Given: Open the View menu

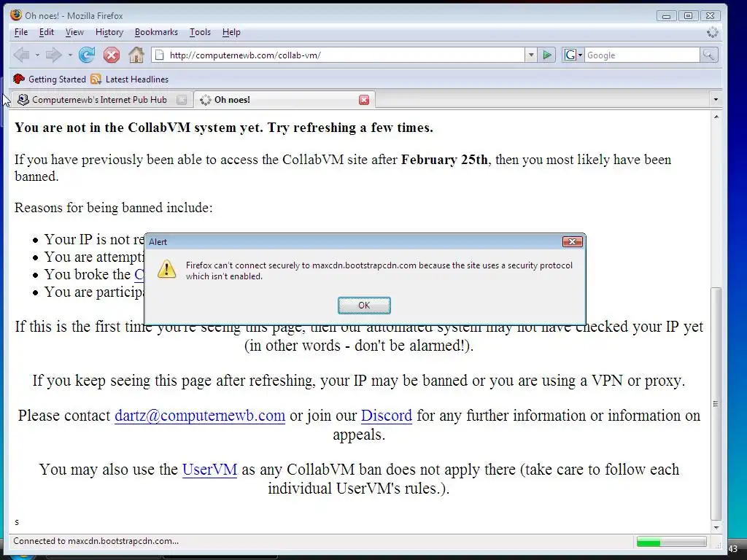Looking at the screenshot, I should (74, 32).
